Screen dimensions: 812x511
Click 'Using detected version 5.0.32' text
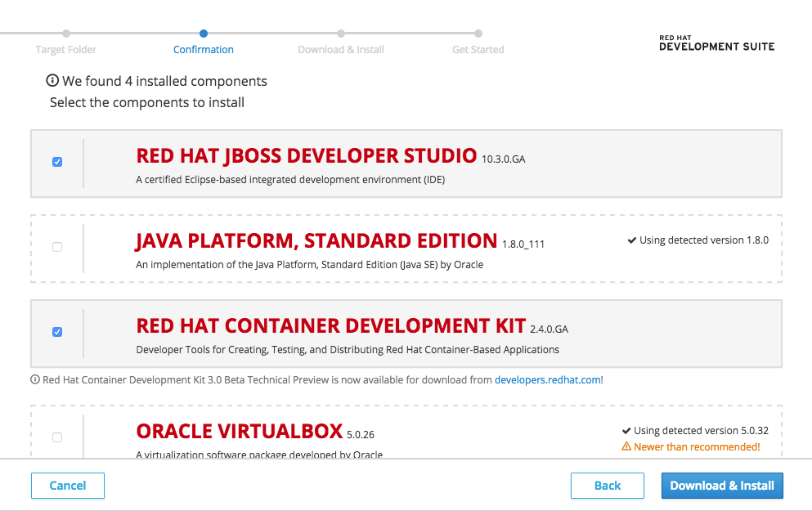point(701,431)
